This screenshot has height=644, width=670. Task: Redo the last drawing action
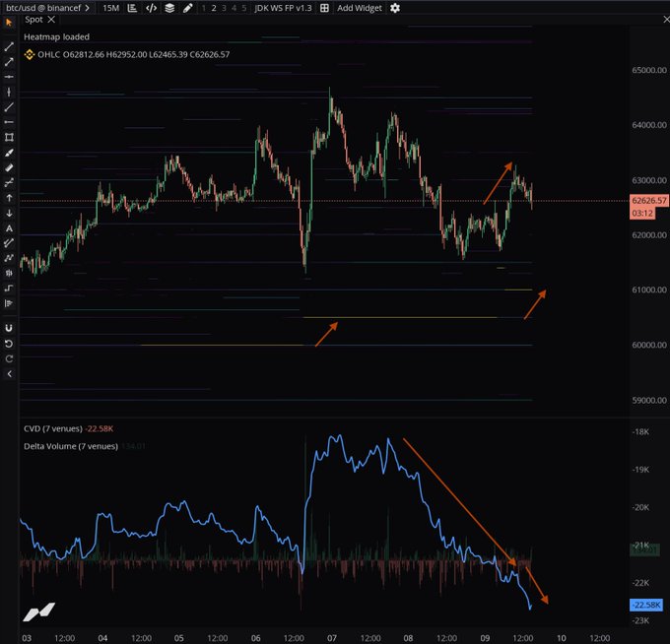click(9, 358)
